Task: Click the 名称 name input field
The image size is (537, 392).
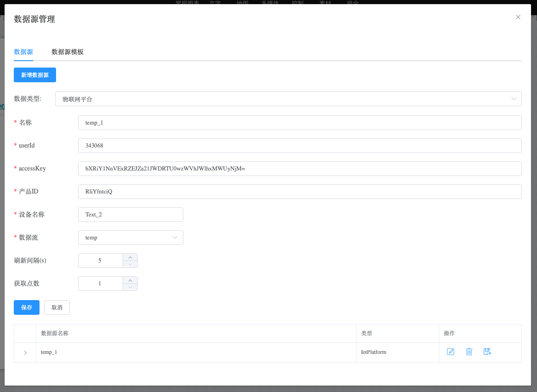Action: click(300, 123)
